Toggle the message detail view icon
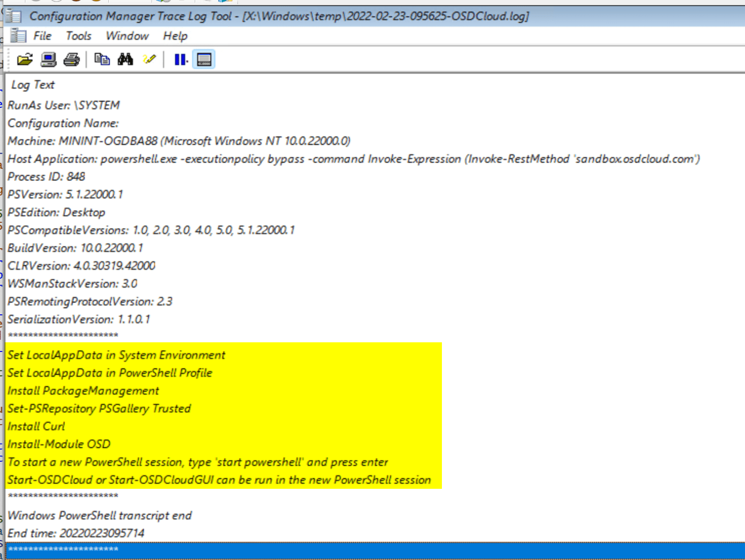 (x=203, y=59)
